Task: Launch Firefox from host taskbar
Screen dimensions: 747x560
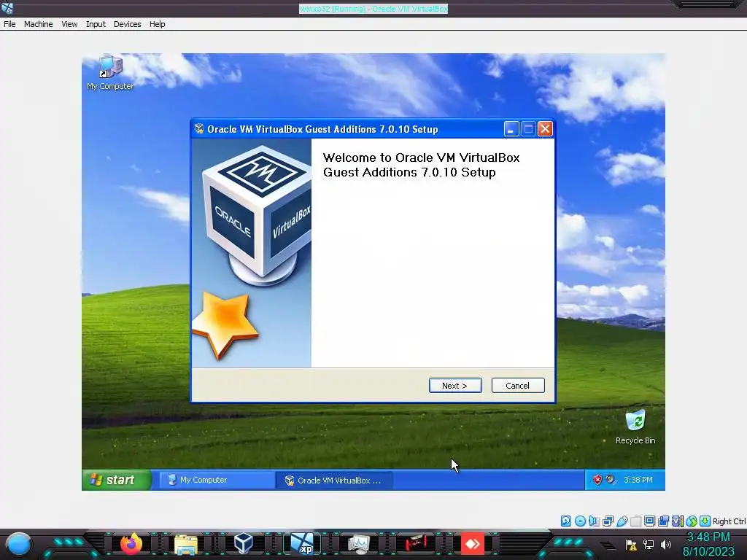Action: [x=131, y=544]
